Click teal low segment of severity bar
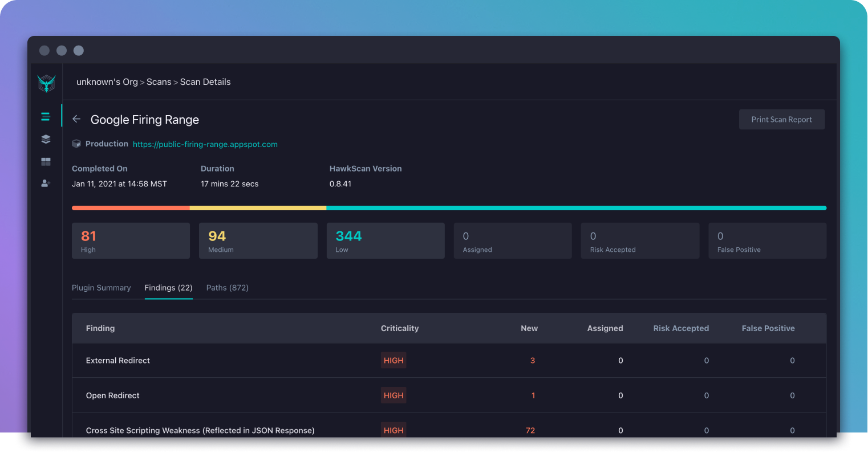This screenshot has width=868, height=453. [x=576, y=208]
